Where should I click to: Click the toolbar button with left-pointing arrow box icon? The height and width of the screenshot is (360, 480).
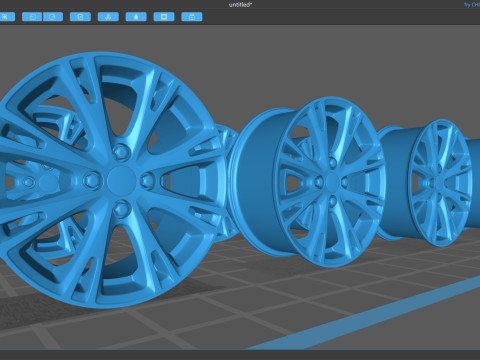tap(32, 17)
